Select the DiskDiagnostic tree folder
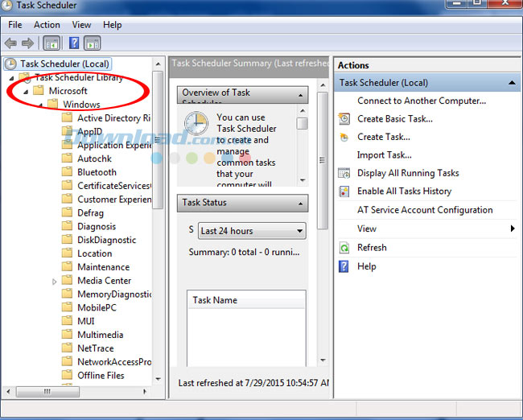Image resolution: width=523 pixels, height=420 pixels. pos(107,240)
